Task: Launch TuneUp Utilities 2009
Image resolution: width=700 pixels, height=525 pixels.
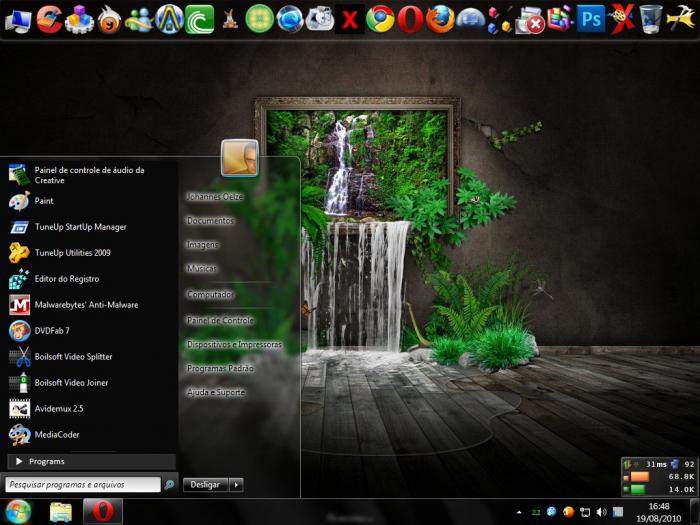Action: pyautogui.click(x=89, y=253)
